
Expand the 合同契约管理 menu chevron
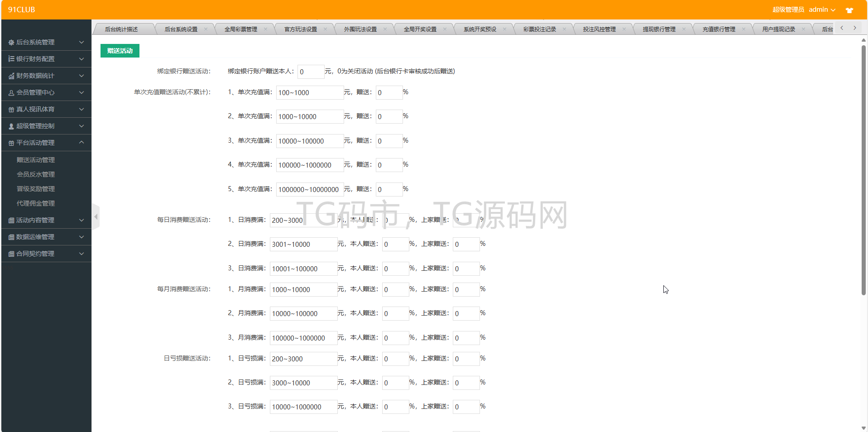pos(82,254)
